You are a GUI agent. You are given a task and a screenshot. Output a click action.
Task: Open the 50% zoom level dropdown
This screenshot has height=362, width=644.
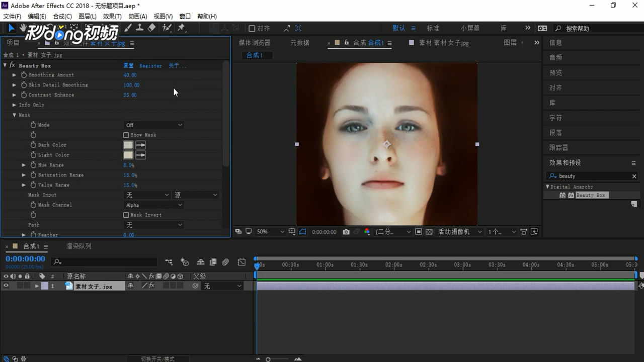click(270, 232)
